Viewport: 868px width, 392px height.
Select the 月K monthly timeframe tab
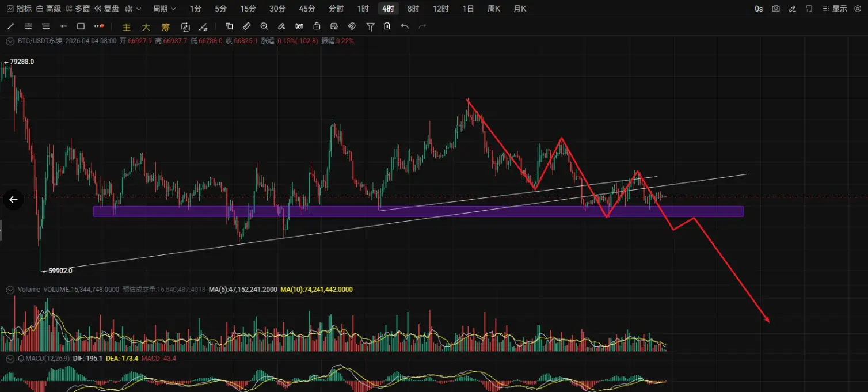pos(520,9)
